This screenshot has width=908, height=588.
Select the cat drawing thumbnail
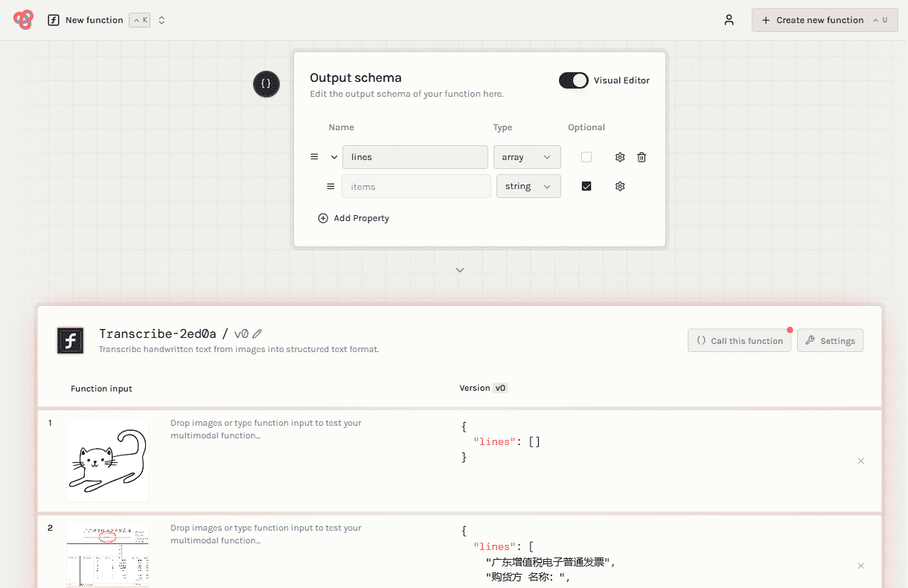point(107,461)
